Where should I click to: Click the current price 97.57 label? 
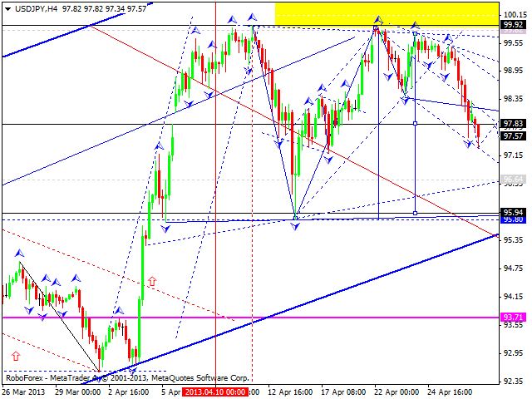pos(513,136)
